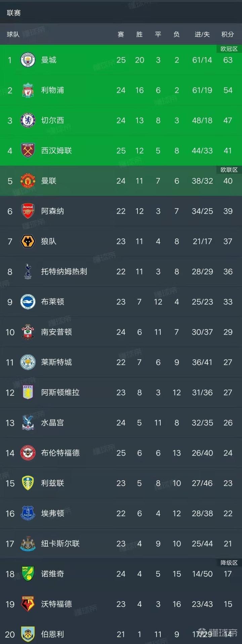242x644 pixels.
Task: Tap the Tottenham Hotspur crest
Action: click(x=28, y=271)
